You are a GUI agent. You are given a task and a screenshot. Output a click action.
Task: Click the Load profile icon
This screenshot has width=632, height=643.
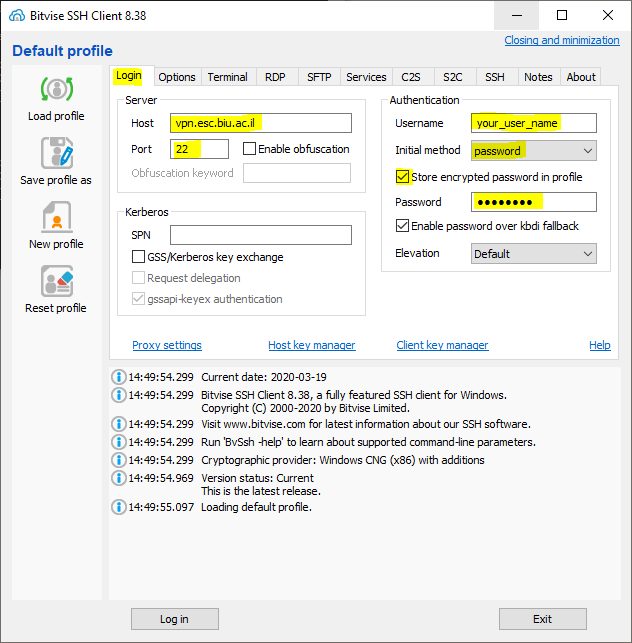click(57, 89)
